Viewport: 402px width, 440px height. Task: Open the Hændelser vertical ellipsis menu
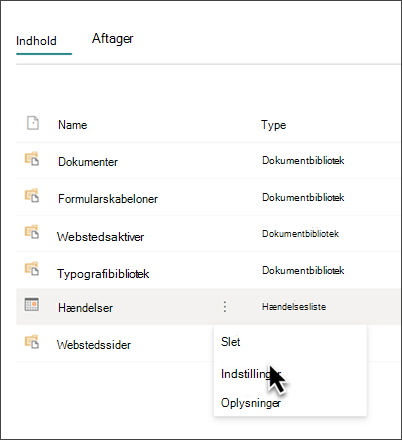pyautogui.click(x=225, y=307)
